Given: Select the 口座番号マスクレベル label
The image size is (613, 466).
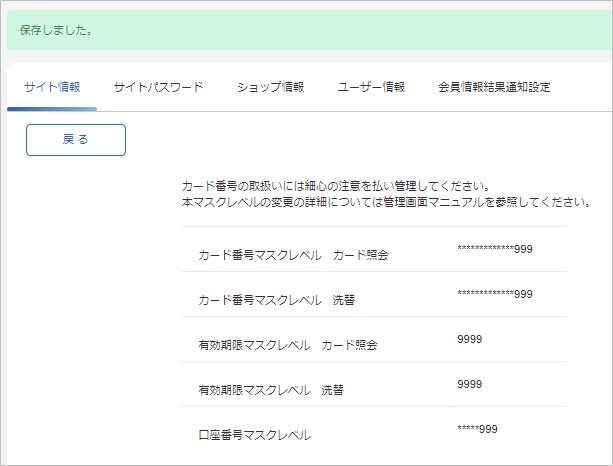Looking at the screenshot, I should (x=255, y=435).
